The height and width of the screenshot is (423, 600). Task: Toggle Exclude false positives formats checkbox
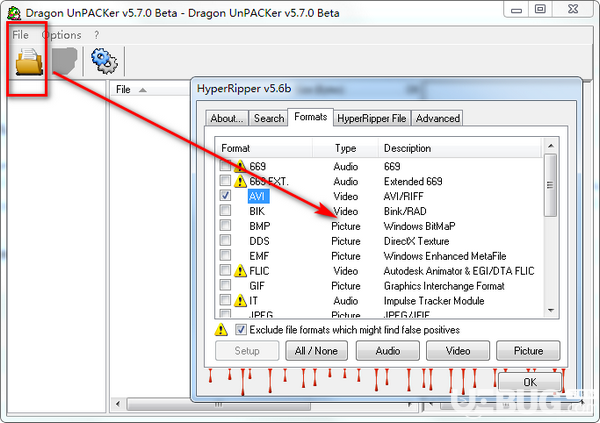(x=241, y=330)
